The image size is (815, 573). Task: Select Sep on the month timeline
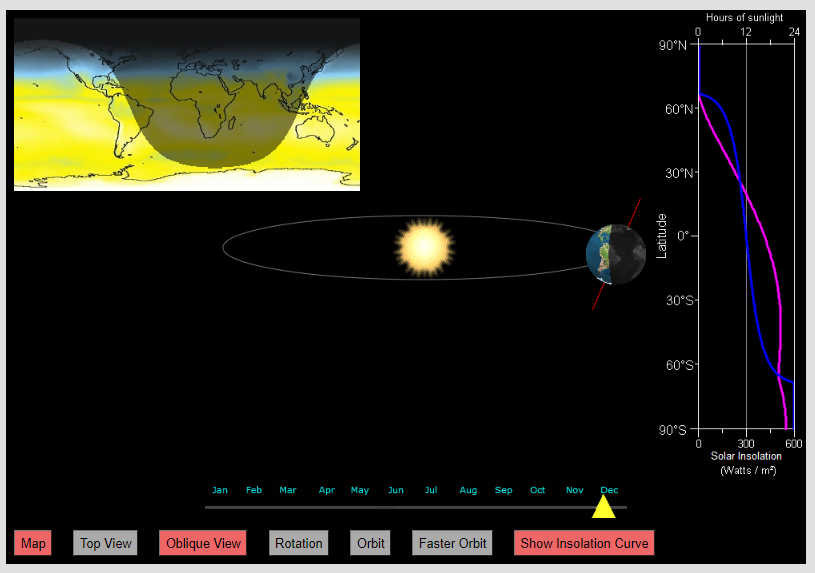(504, 490)
